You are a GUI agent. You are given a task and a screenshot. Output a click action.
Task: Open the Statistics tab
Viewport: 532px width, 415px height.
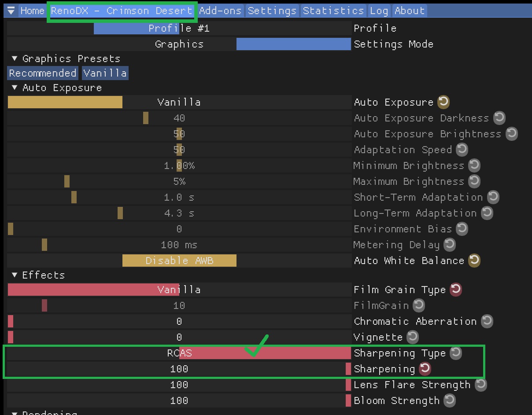(x=333, y=11)
